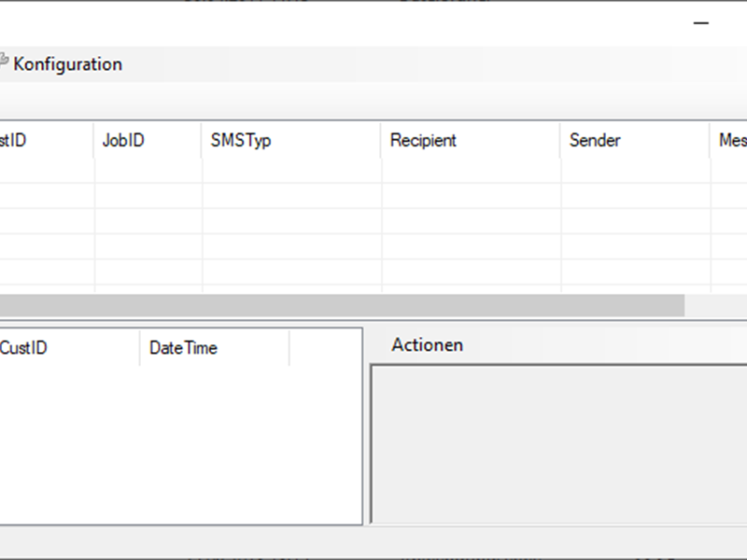Click the scrollbar track right of the thumb
The width and height of the screenshot is (747, 560).
[715, 305]
